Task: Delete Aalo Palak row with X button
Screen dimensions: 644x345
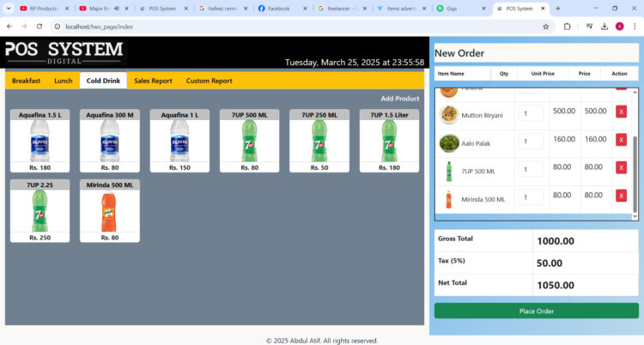Action: (x=621, y=140)
